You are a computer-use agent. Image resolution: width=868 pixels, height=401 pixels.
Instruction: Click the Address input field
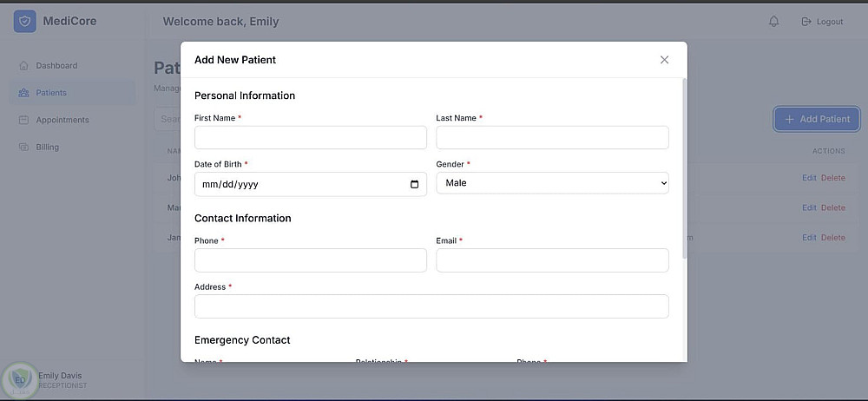click(x=431, y=306)
